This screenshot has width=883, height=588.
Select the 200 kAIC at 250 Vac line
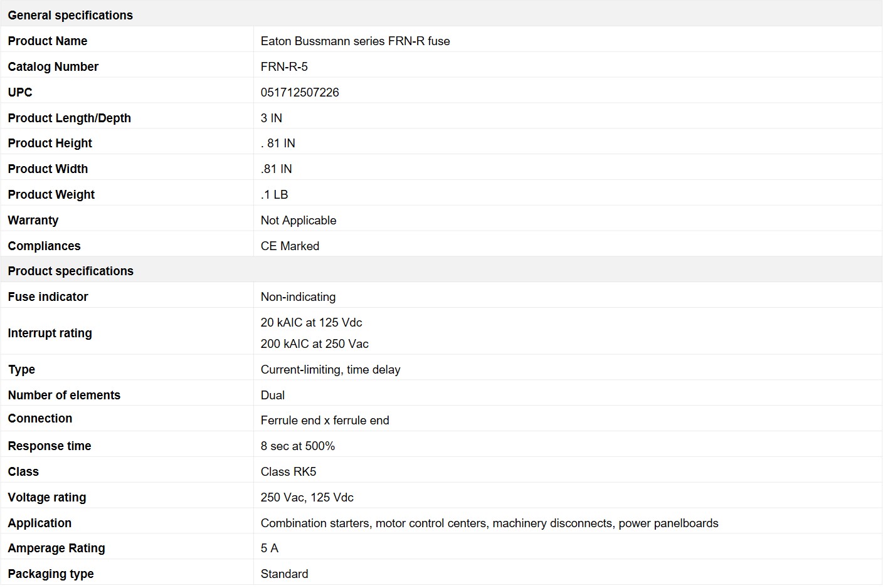click(x=315, y=344)
